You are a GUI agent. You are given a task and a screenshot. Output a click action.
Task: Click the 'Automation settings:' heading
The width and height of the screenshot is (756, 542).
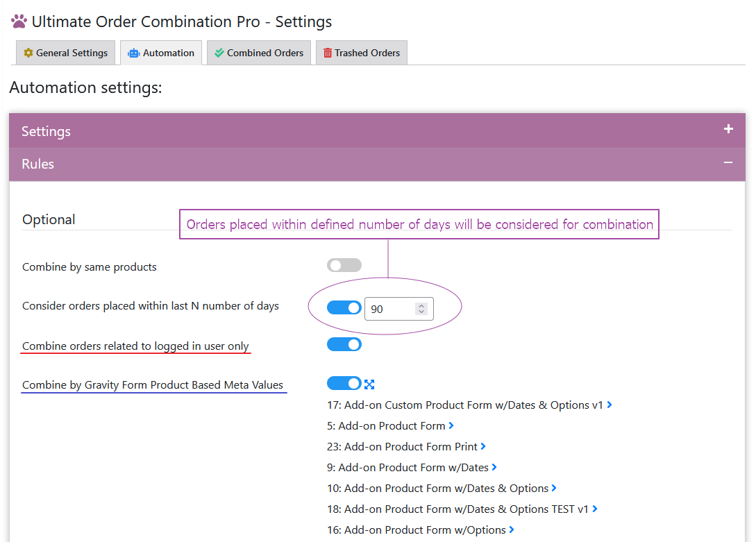pos(85,87)
